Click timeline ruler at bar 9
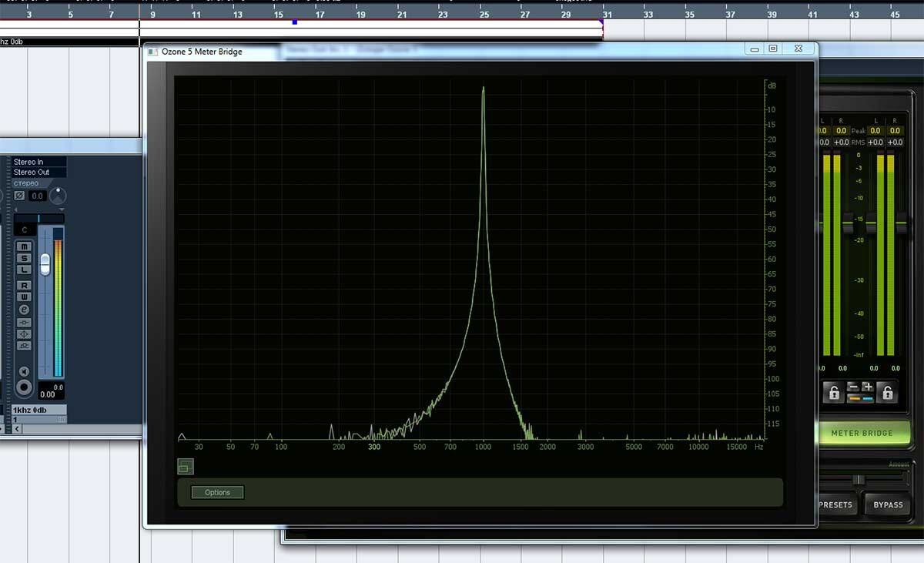Image resolution: width=924 pixels, height=563 pixels. point(152,14)
